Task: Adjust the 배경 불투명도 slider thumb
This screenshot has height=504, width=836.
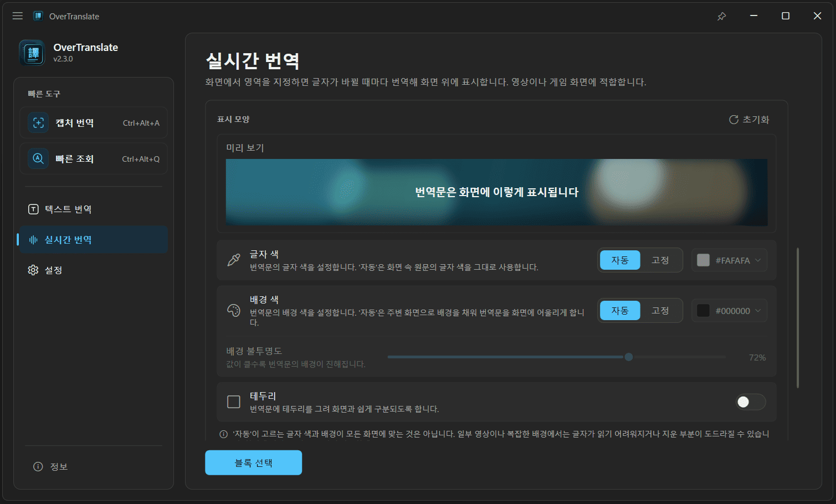Action: click(629, 357)
